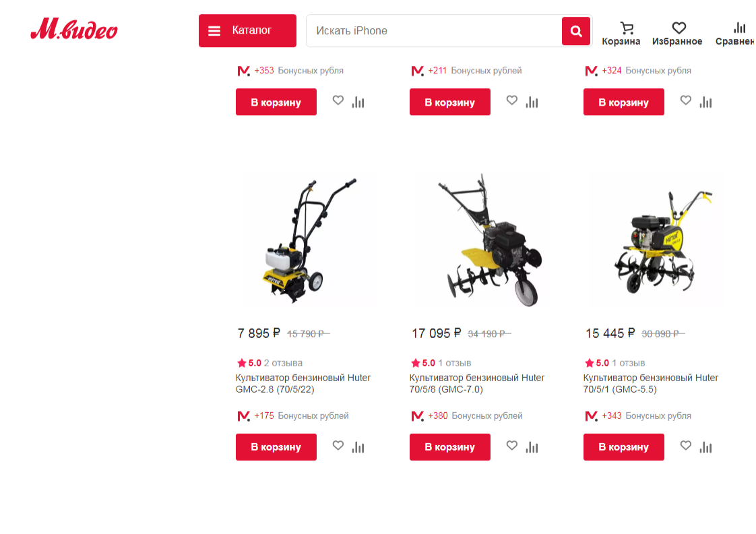Compare the Huter GMC-7.0 cultivator
Screen dimensions: 756x534
532,447
